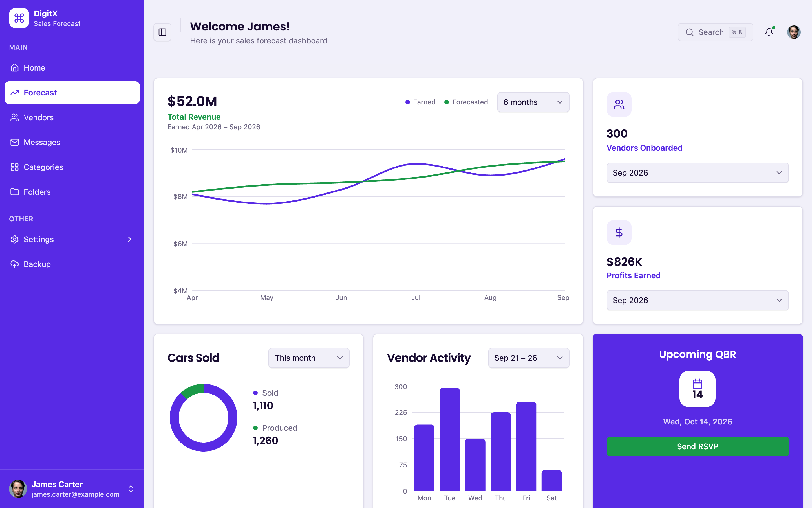Toggle the sidebar panel button
This screenshot has height=508, width=812.
162,32
